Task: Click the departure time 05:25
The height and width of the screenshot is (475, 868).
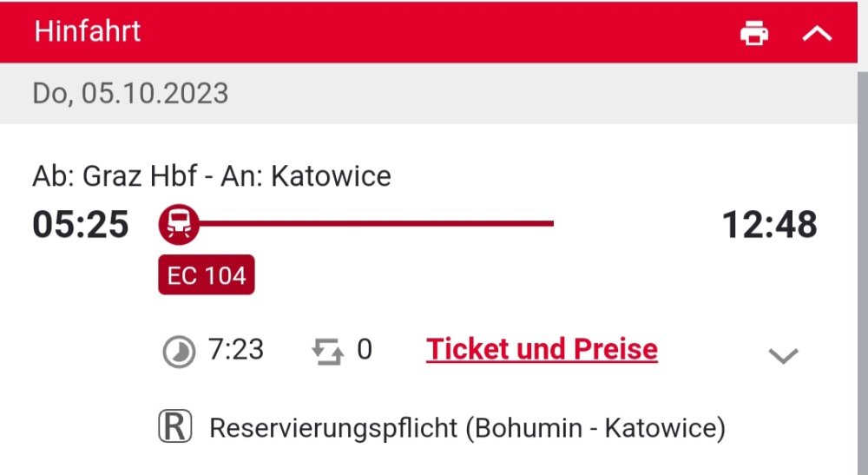Action: (81, 225)
